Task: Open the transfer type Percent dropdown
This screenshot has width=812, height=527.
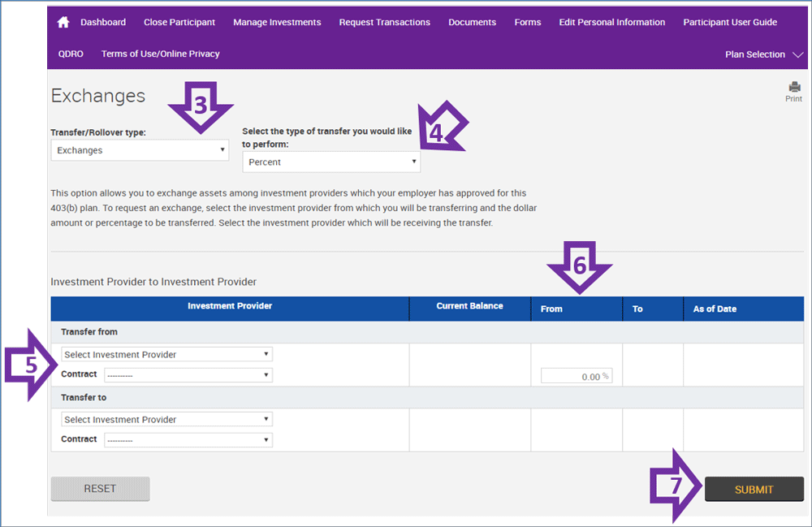Action: click(331, 162)
